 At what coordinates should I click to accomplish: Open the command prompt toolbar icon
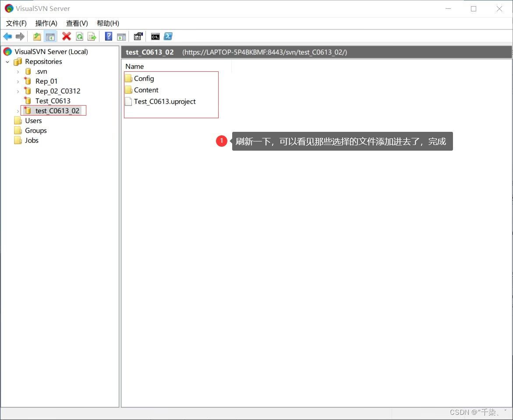[154, 36]
